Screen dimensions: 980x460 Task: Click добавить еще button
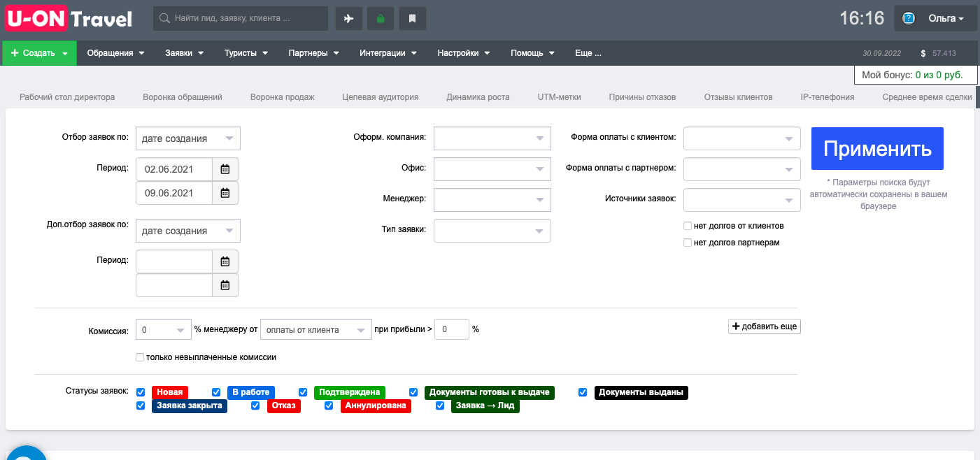(x=765, y=326)
